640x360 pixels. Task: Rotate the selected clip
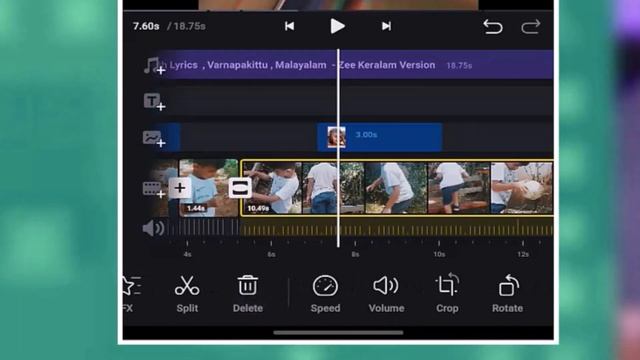click(507, 294)
